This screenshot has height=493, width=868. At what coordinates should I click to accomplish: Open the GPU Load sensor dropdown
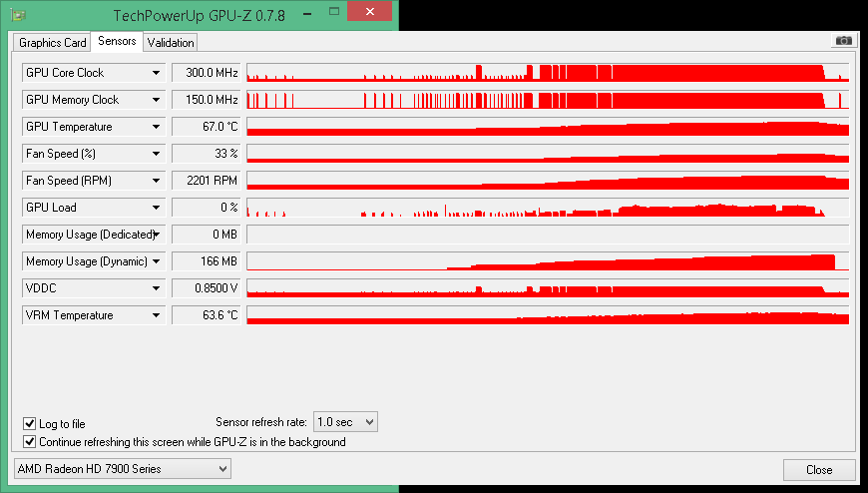(94, 208)
